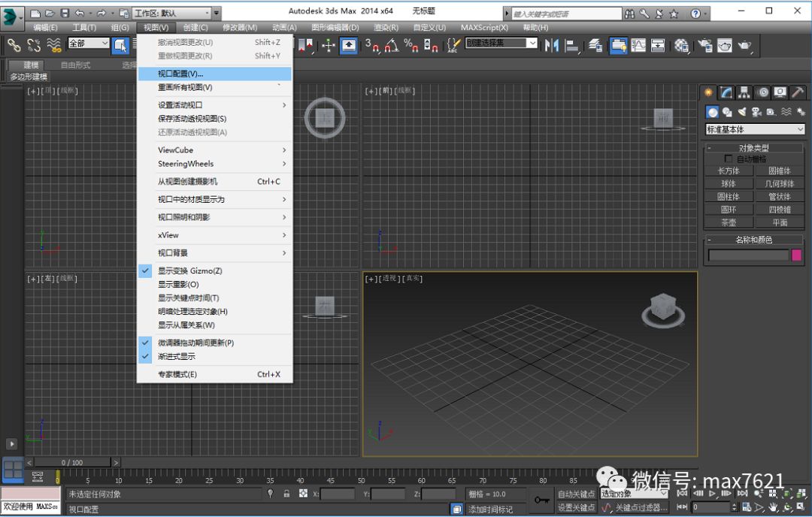Open the named selection set dropdown
Screen dimensions: 812x517
coord(501,43)
